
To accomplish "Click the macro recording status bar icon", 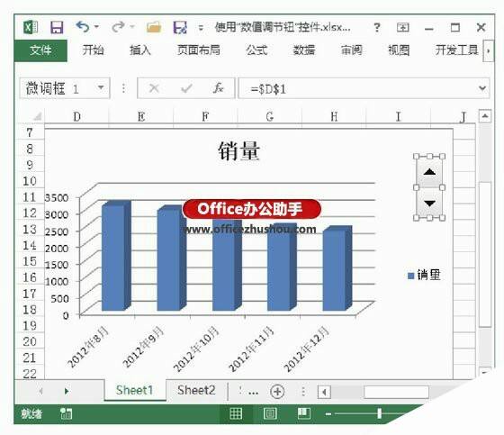I will (67, 413).
